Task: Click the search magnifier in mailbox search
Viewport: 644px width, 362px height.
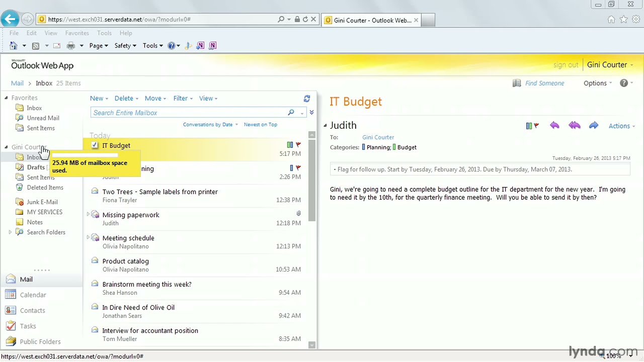Action: coord(291,113)
